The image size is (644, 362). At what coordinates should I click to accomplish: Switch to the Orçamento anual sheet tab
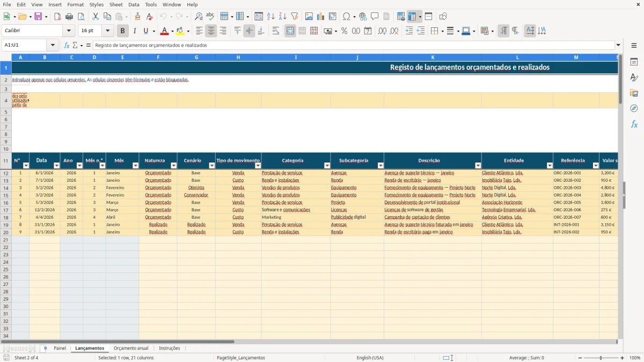[x=131, y=348]
